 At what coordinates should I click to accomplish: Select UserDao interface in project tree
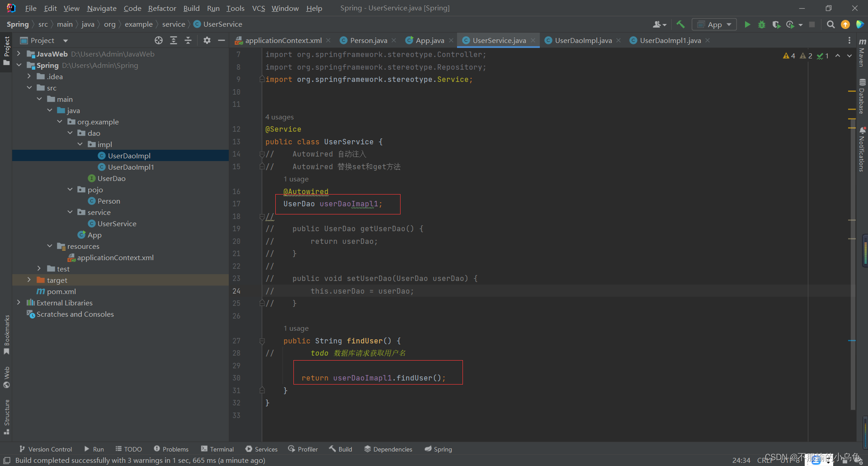pos(111,178)
